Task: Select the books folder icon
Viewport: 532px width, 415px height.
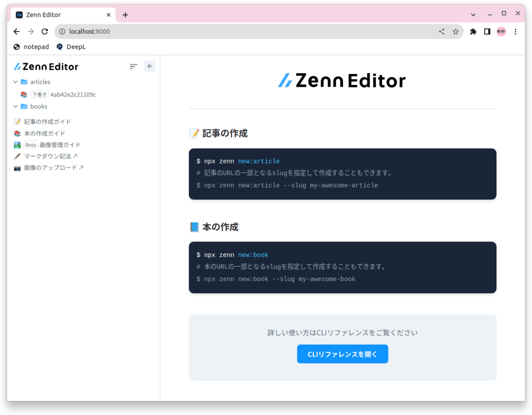Action: [x=24, y=106]
